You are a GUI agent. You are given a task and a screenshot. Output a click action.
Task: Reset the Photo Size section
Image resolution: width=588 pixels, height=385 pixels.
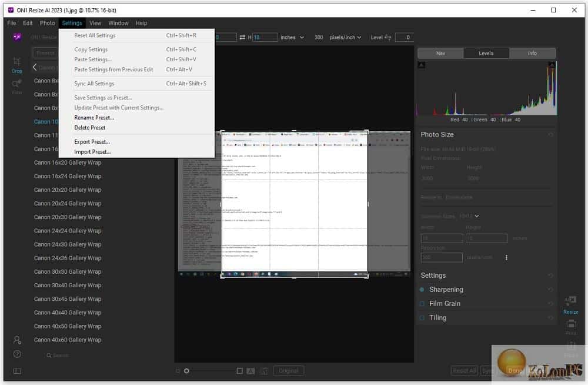coord(550,134)
